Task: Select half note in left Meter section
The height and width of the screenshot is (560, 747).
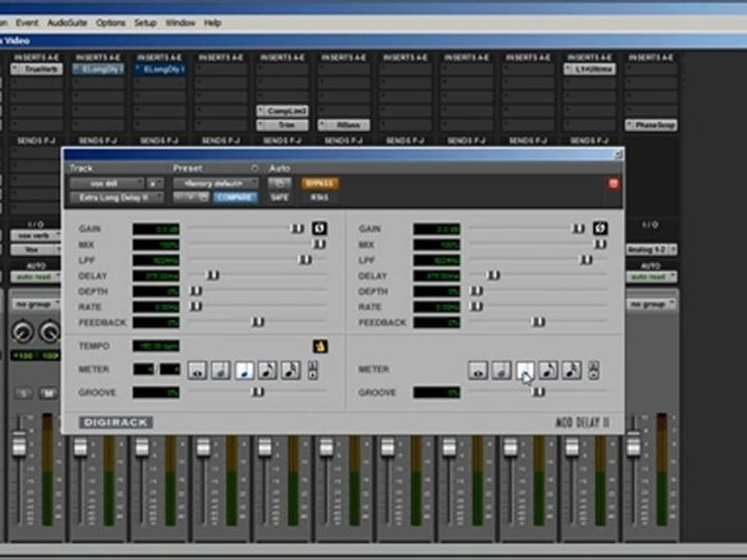Action: (x=220, y=370)
